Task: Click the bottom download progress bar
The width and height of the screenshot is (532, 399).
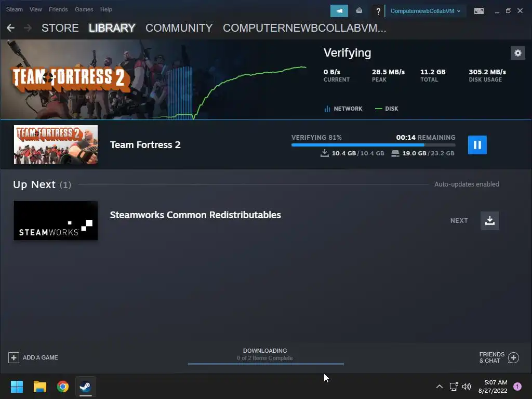Action: point(265,364)
